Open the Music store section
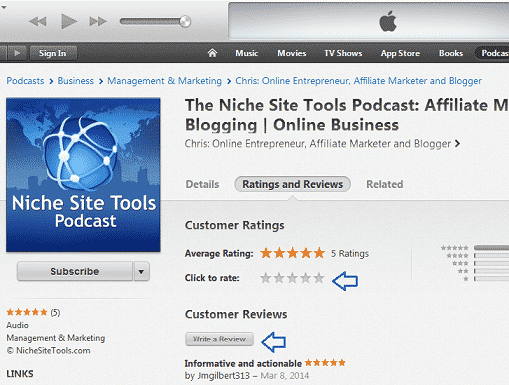Image resolution: width=509 pixels, height=385 pixels. (247, 53)
